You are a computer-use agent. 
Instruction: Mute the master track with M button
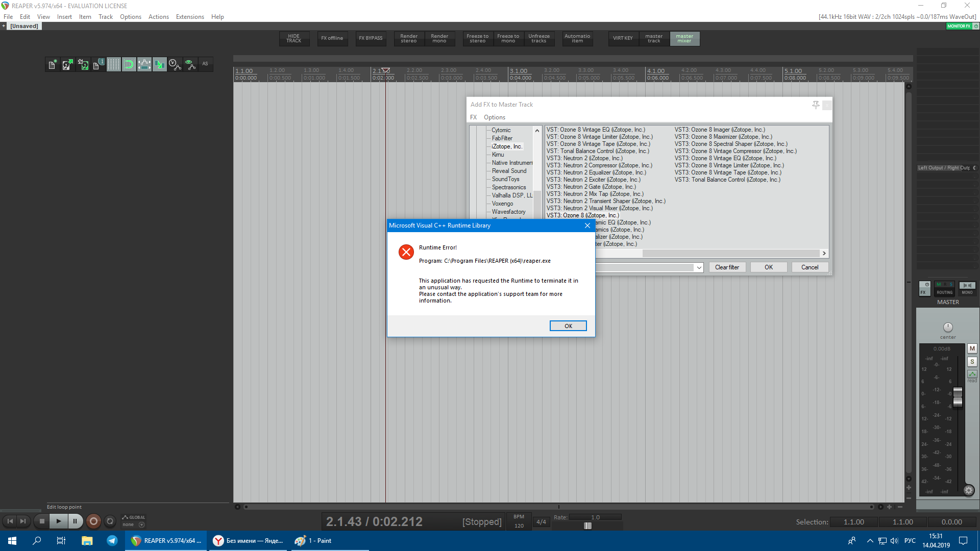point(972,348)
